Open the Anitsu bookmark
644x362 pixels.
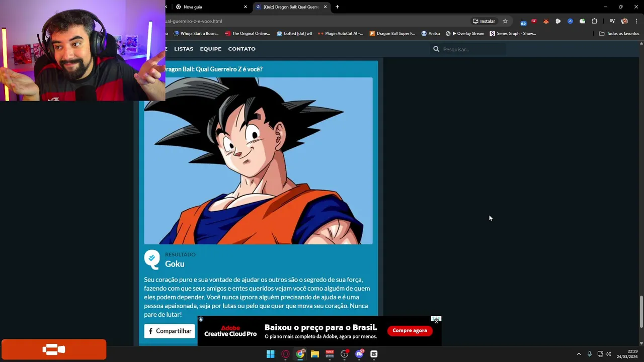[431, 33]
